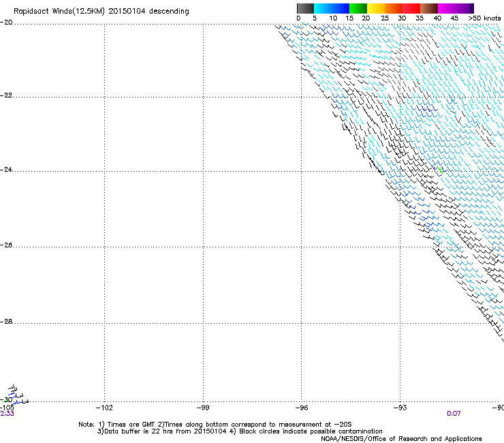Click the purple 2:33 time label
The width and height of the screenshot is (504, 443).
coord(7,414)
